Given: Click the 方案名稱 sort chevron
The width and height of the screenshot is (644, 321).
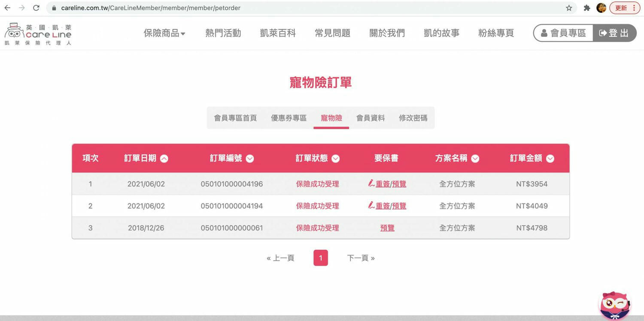Looking at the screenshot, I should click(x=475, y=158).
